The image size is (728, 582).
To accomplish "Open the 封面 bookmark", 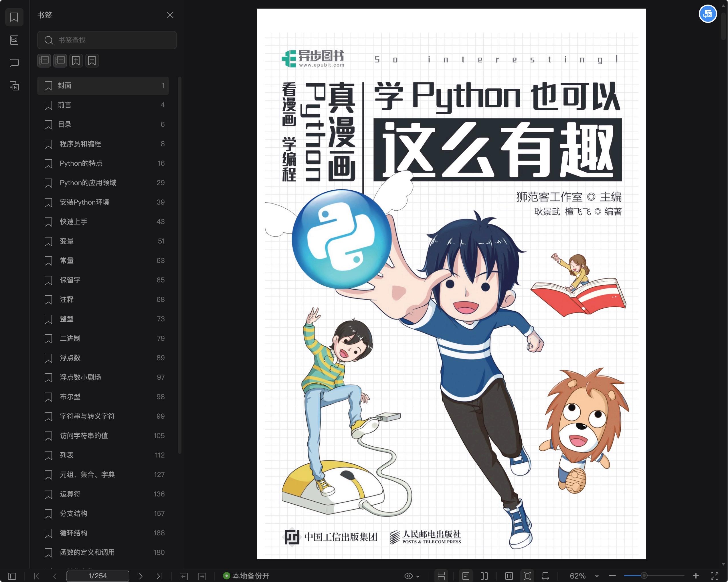I will [x=103, y=86].
